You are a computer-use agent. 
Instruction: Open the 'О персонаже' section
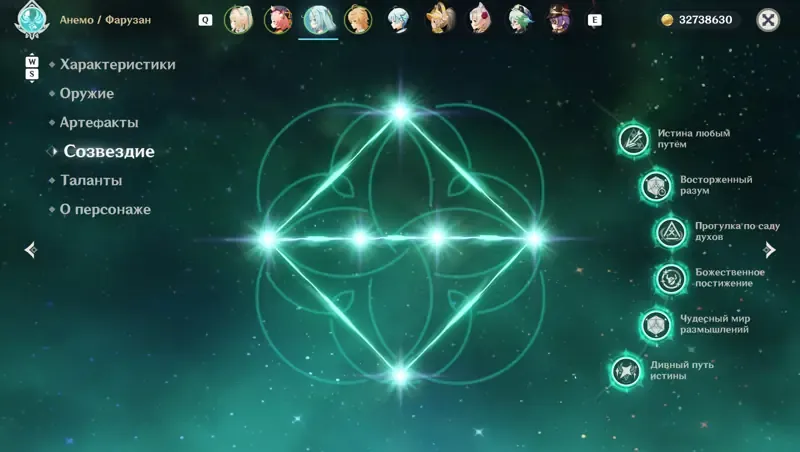105,210
